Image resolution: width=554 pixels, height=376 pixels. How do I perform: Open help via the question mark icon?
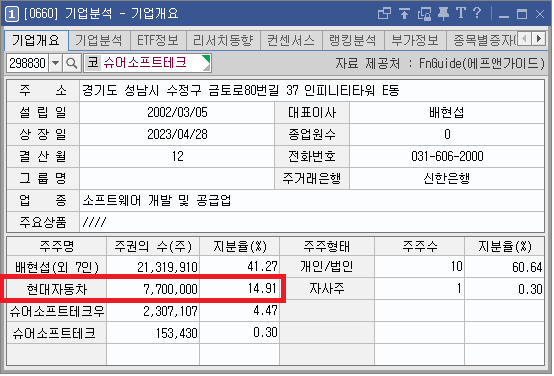tap(477, 13)
